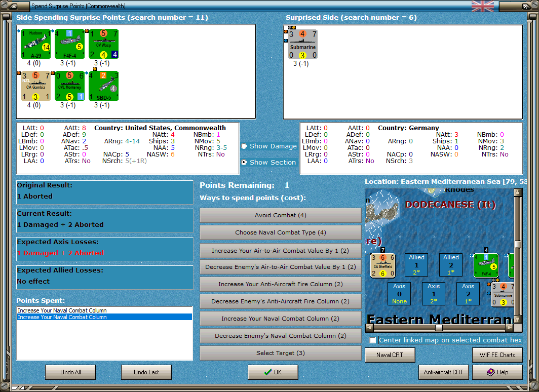Click Select Target (3) button
This screenshot has height=392, width=539.
tap(281, 353)
